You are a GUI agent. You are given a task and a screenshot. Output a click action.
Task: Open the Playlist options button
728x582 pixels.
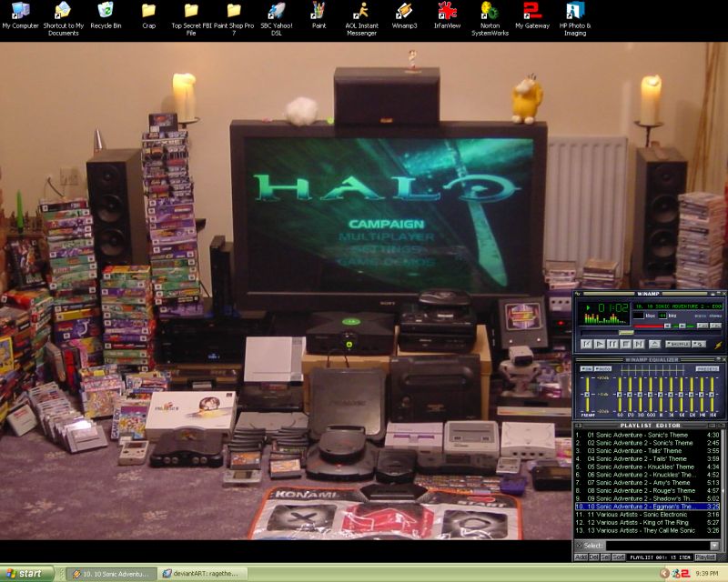point(705,557)
